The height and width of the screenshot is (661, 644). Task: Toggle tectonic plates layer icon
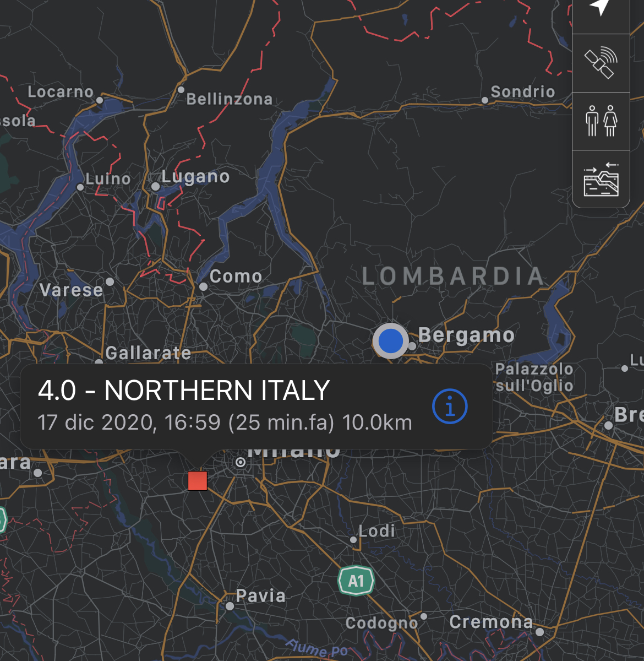point(601,179)
